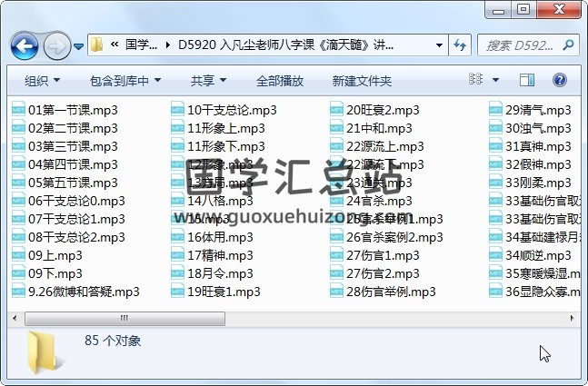Viewport: 588px width, 386px height.
Task: Select the 10干支总论.mp3 file icon
Action: tap(177, 110)
